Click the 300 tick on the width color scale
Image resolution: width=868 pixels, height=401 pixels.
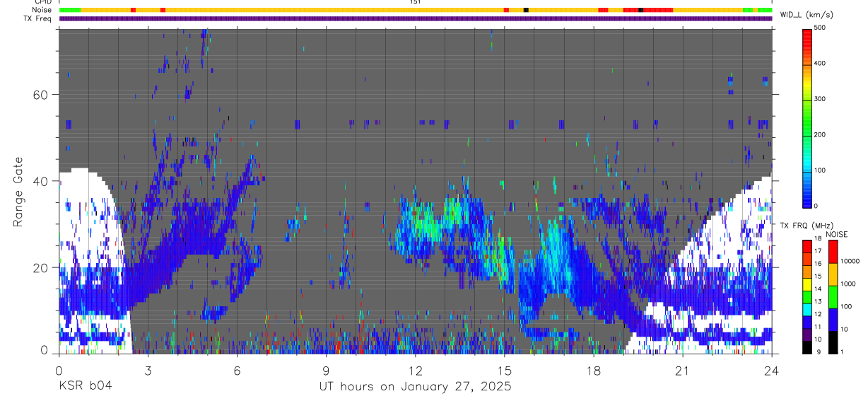pos(821,99)
